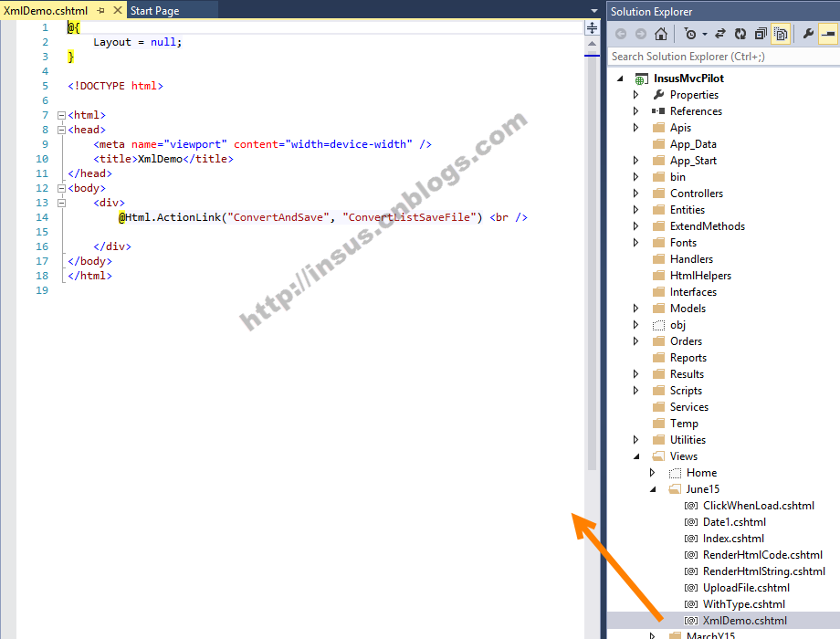Toggle pin on the XmlDemo.cshtml tab

point(100,11)
